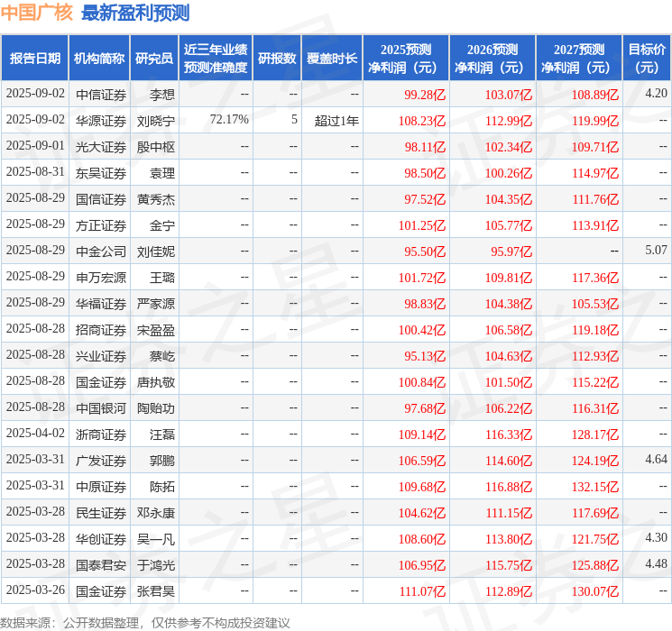Click researcher 张君昊 cell

156,590
